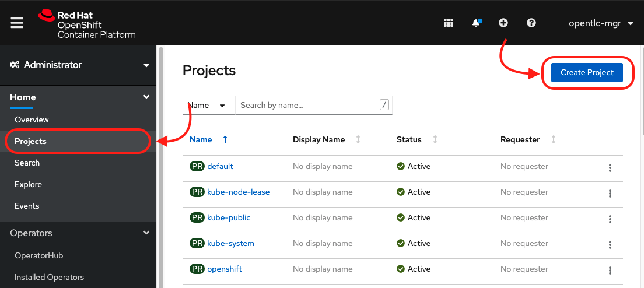Select Projects in the Home menu
This screenshot has width=644, height=288.
click(x=31, y=141)
